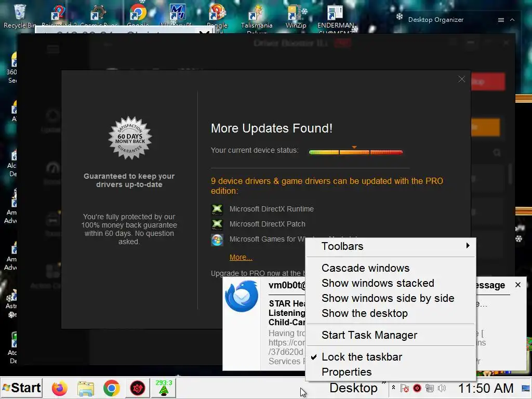Open the Google Chrome desktop shortcut
Screen dimensions: 532x399
point(138,15)
